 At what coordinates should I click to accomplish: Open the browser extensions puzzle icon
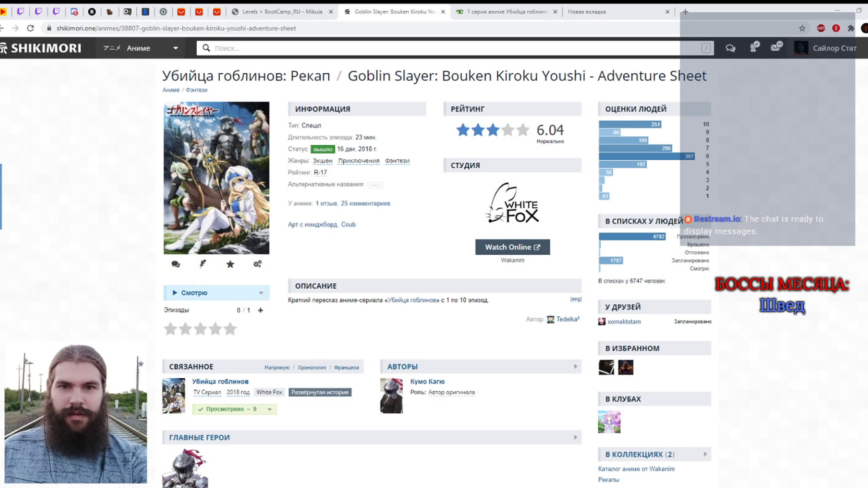[x=851, y=28]
